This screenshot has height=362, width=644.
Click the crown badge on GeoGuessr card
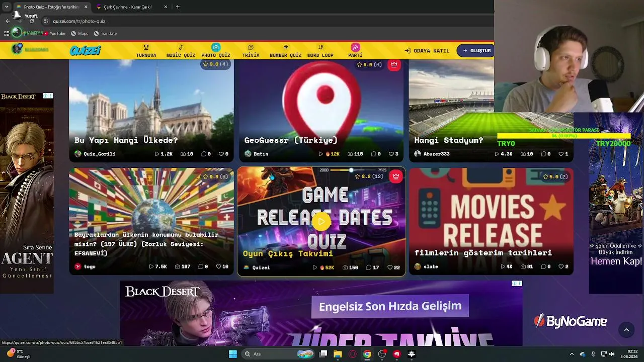tap(394, 64)
